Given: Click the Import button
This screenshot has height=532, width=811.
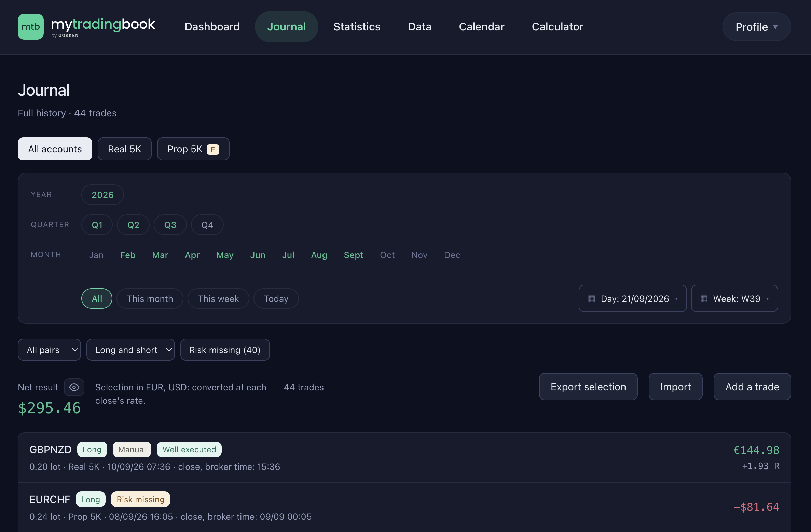Looking at the screenshot, I should 675,387.
